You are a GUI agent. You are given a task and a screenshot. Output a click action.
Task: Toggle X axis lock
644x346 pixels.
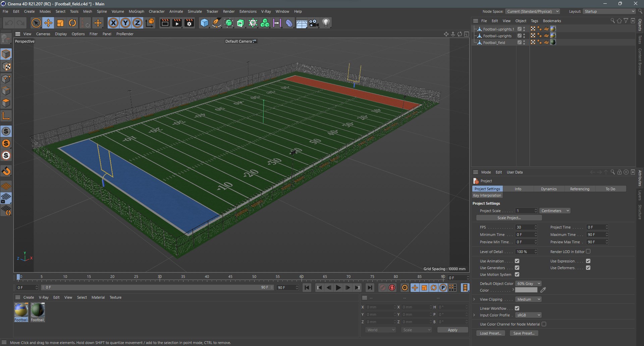[x=113, y=23]
